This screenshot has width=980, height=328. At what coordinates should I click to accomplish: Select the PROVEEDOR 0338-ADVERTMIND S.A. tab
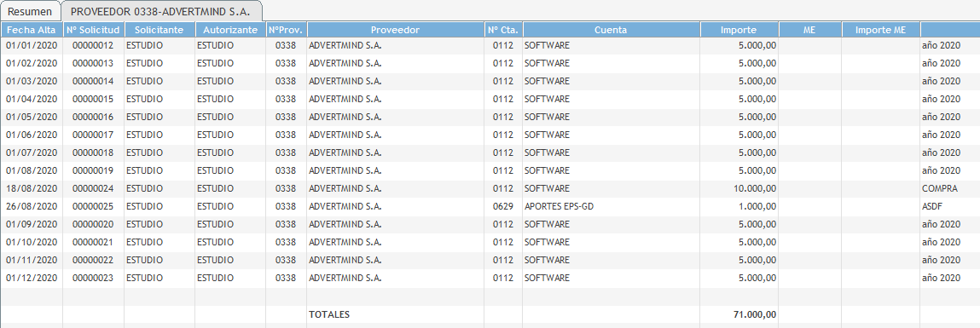click(x=160, y=11)
